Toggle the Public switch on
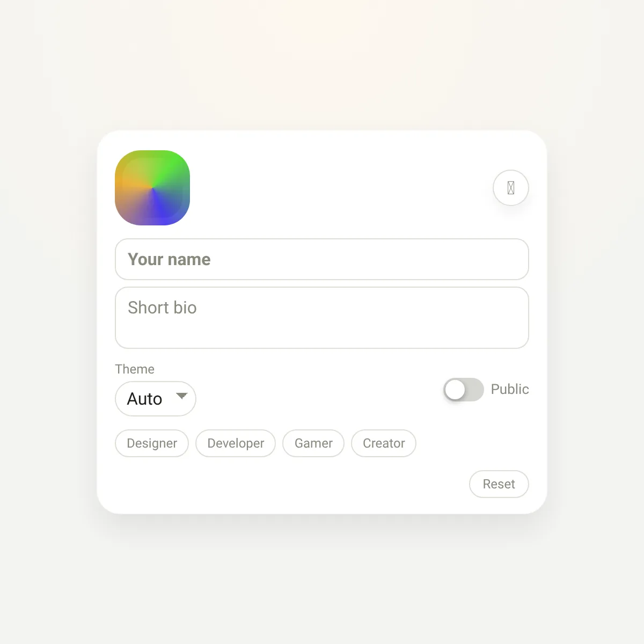Screen dimensions: 644x644 464,390
